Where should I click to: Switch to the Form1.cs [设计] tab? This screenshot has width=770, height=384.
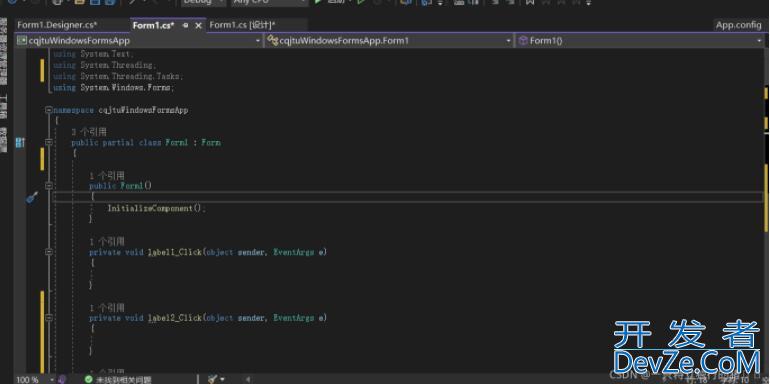click(242, 25)
